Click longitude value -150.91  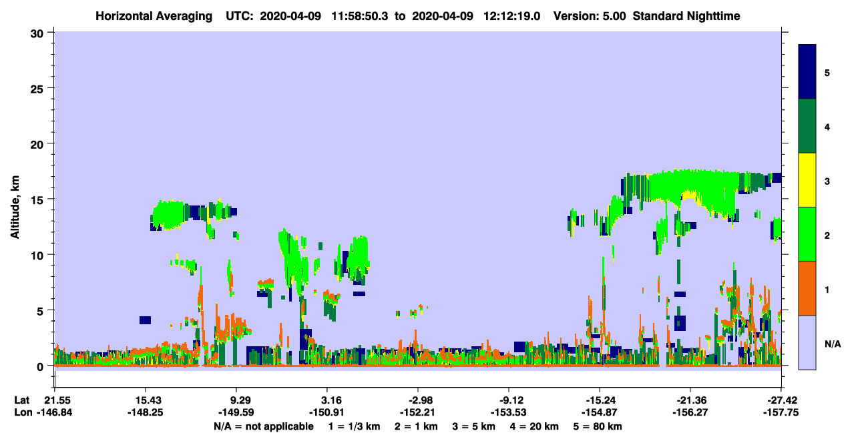[x=327, y=413]
